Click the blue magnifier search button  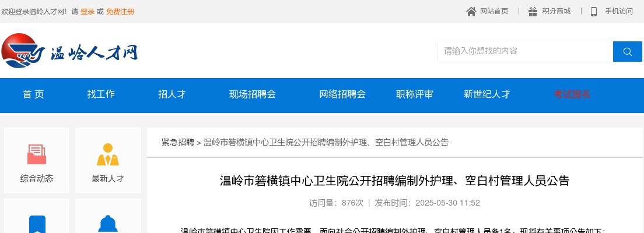(x=628, y=52)
